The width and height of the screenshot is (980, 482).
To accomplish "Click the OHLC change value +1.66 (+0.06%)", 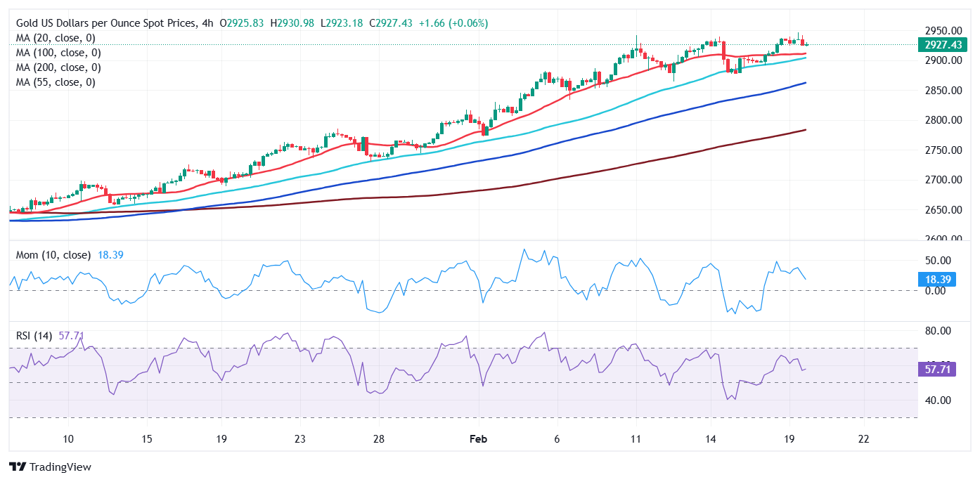I will [x=456, y=22].
